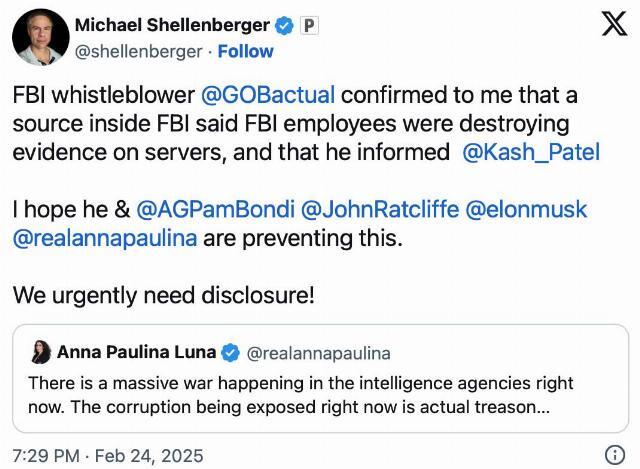Screen dimensions: 640x469
Task: Click Anna Paulina Luna's verified badge
Action: pyautogui.click(x=230, y=353)
